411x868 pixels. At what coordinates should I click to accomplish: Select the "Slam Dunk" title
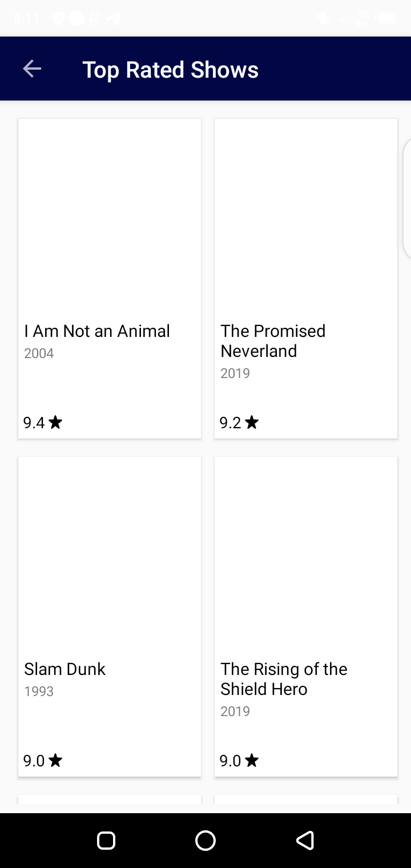[x=65, y=669]
